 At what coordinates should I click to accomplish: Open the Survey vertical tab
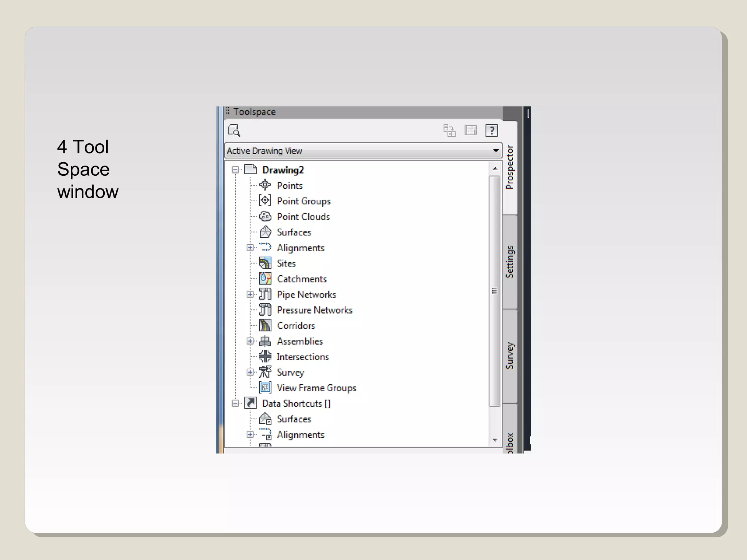tap(510, 356)
